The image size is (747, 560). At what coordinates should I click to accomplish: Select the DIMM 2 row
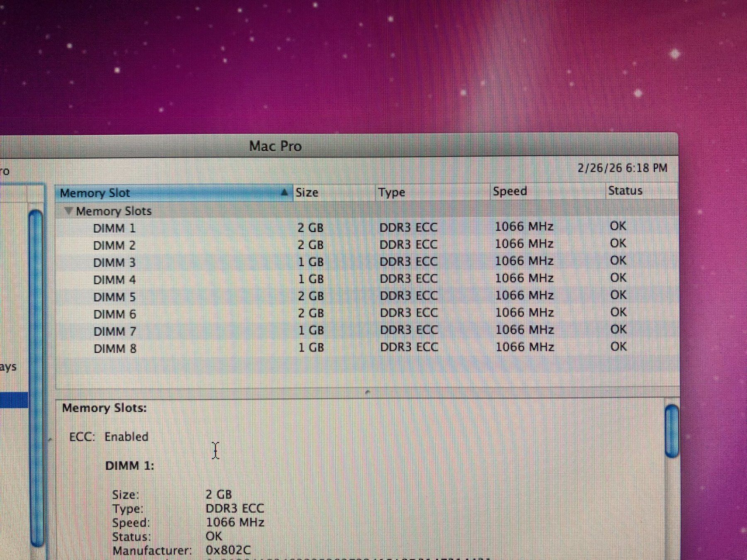coord(367,245)
